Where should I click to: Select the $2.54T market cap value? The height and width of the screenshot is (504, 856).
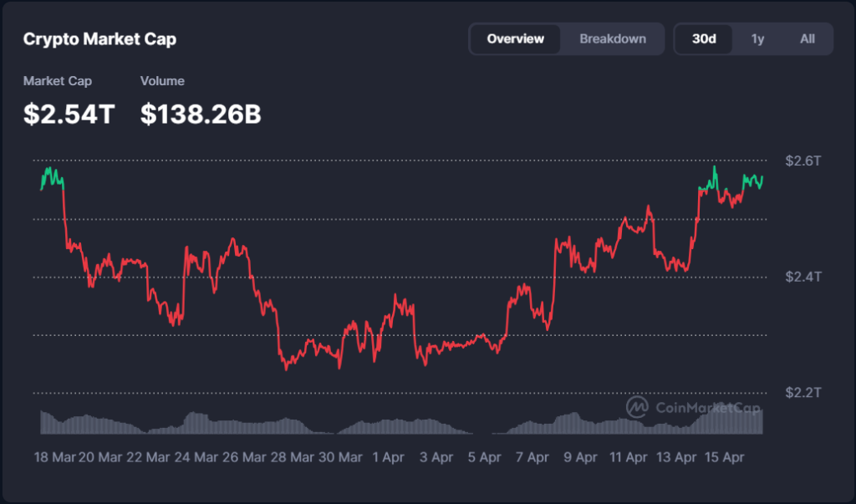[69, 114]
